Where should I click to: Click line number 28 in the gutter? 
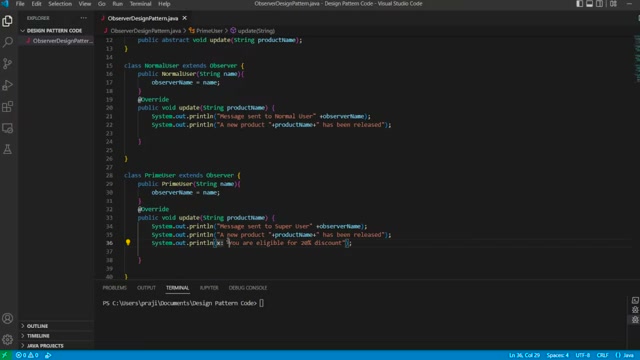[x=109, y=176]
